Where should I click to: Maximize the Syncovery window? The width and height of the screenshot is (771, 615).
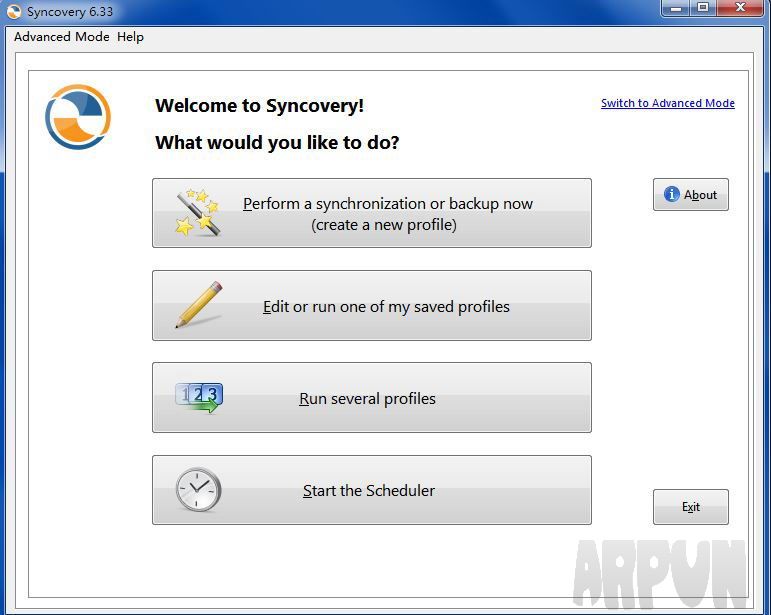pos(703,8)
